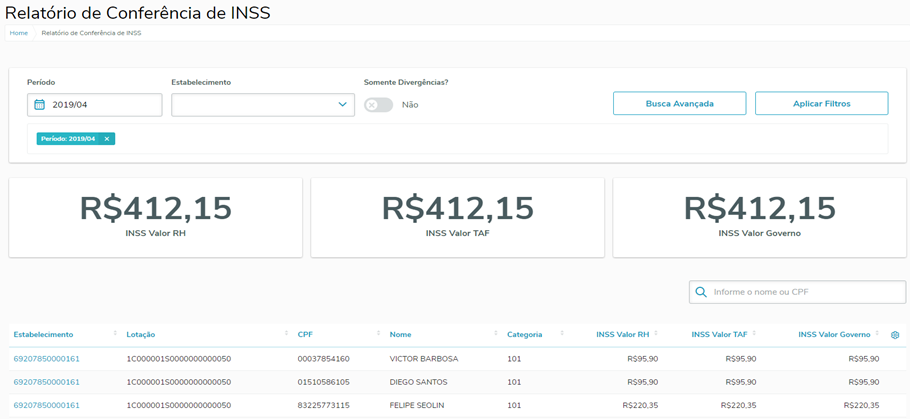Apply filters with Aplicar Filtros button
910x419 pixels.
coord(821,103)
